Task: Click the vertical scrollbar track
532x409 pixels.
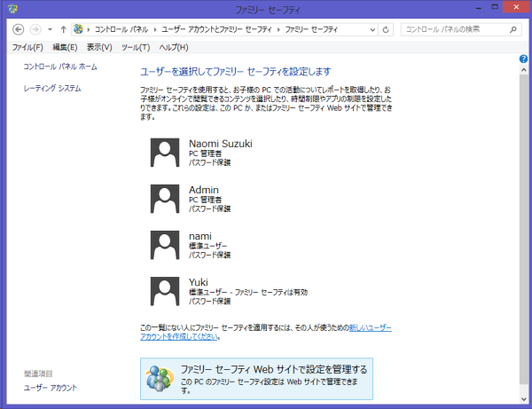Action: pyautogui.click(x=523, y=389)
